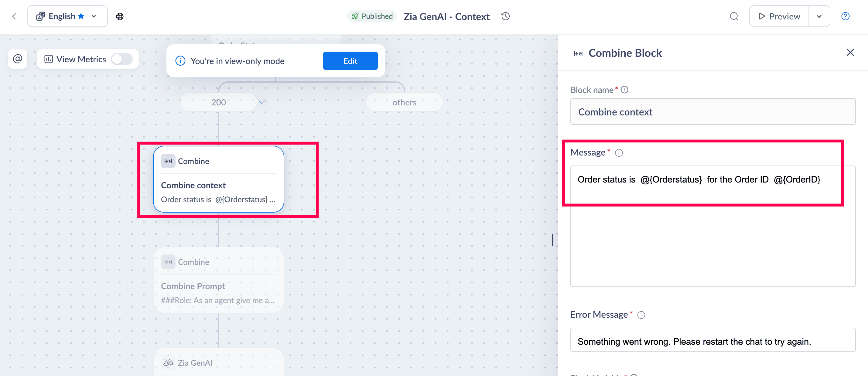Click the Preview button
Viewport: 868px width, 376px height.
click(x=779, y=16)
